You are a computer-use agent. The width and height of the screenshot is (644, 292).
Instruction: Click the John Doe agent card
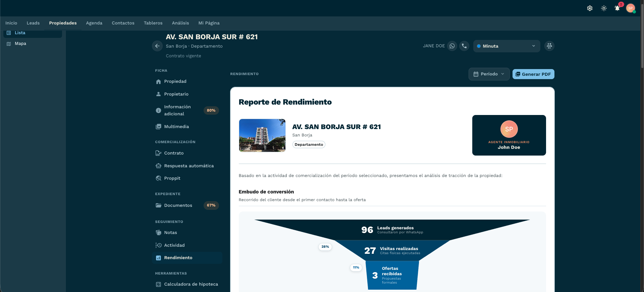pos(509,135)
